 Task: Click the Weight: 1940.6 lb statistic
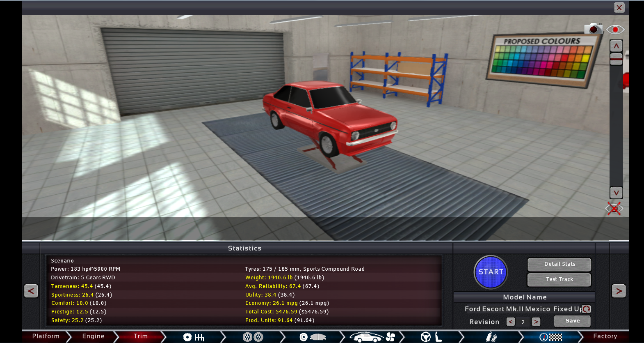pyautogui.click(x=285, y=278)
